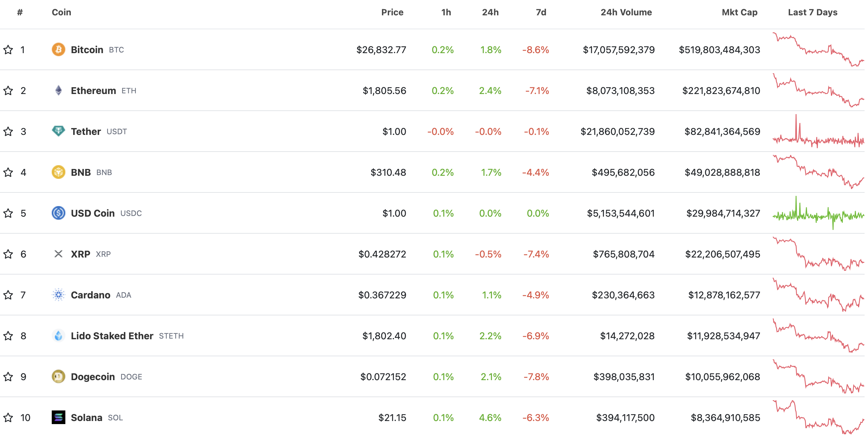This screenshot has height=436, width=868.
Task: Click the Bitcoin logo icon
Action: [x=58, y=49]
